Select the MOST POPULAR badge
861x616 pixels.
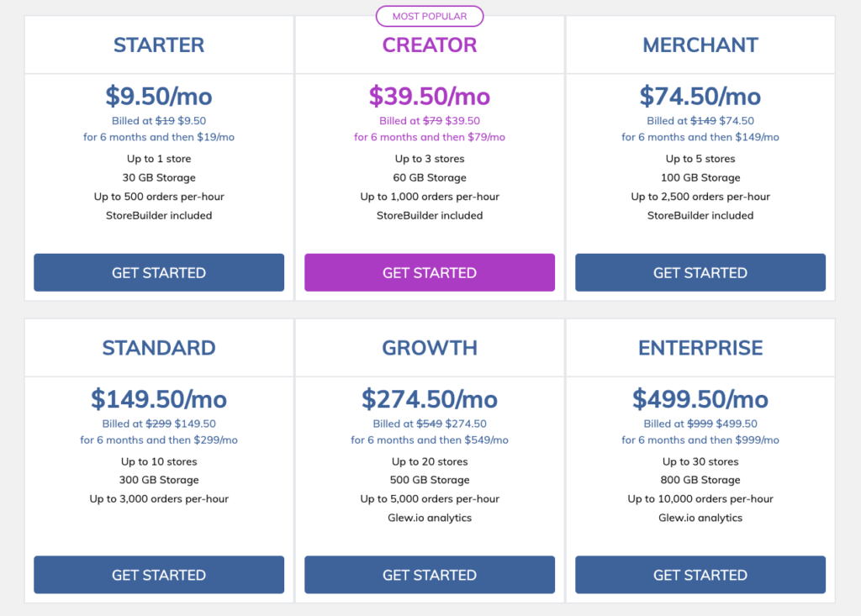click(x=430, y=16)
